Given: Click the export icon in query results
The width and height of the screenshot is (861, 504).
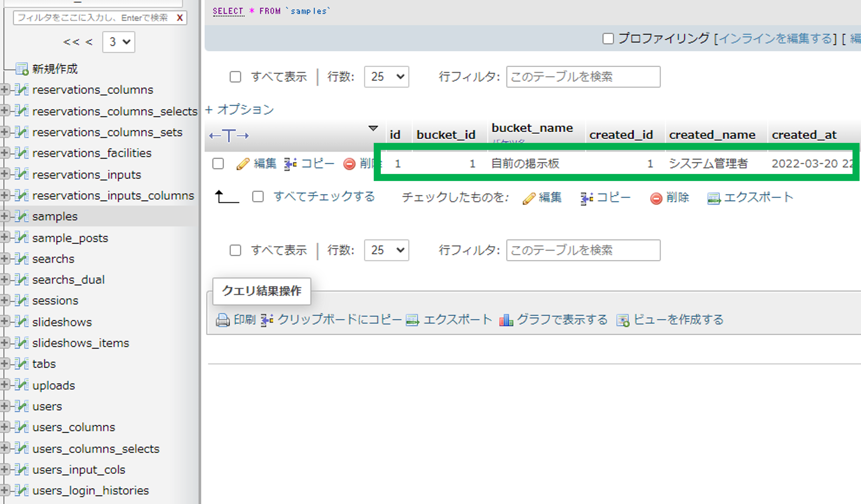Looking at the screenshot, I should (x=413, y=319).
